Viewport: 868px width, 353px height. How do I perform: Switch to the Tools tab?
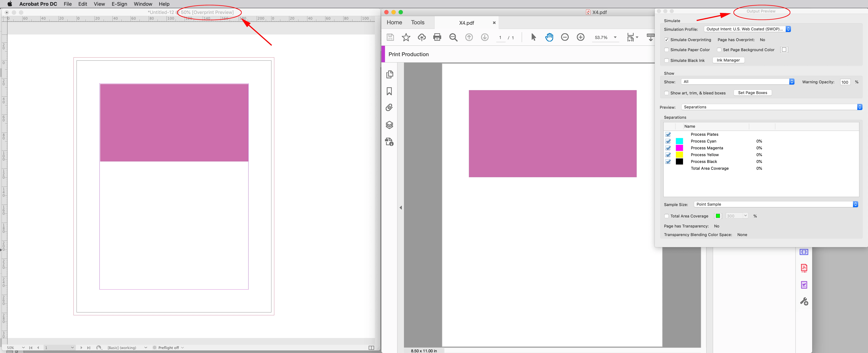point(418,23)
